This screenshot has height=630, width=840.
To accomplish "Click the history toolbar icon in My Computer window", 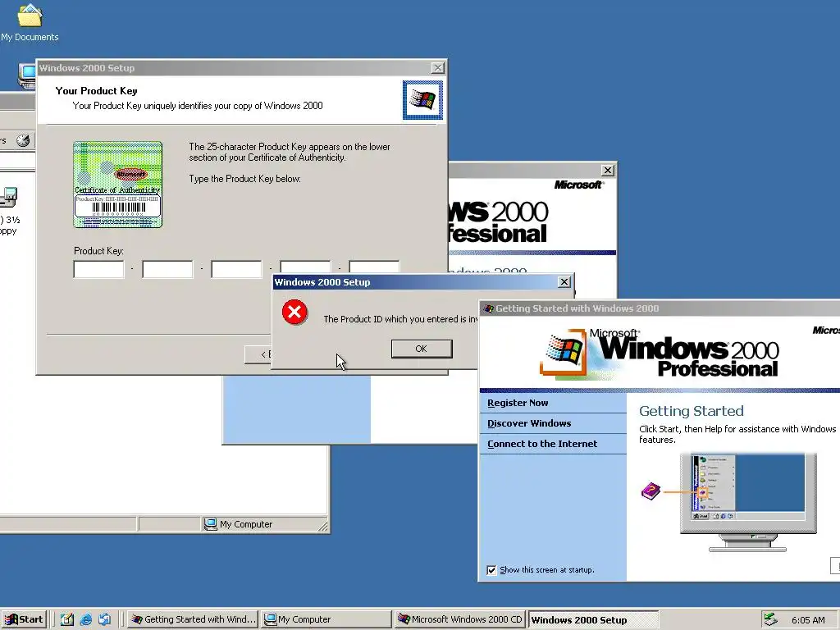I will (23, 140).
